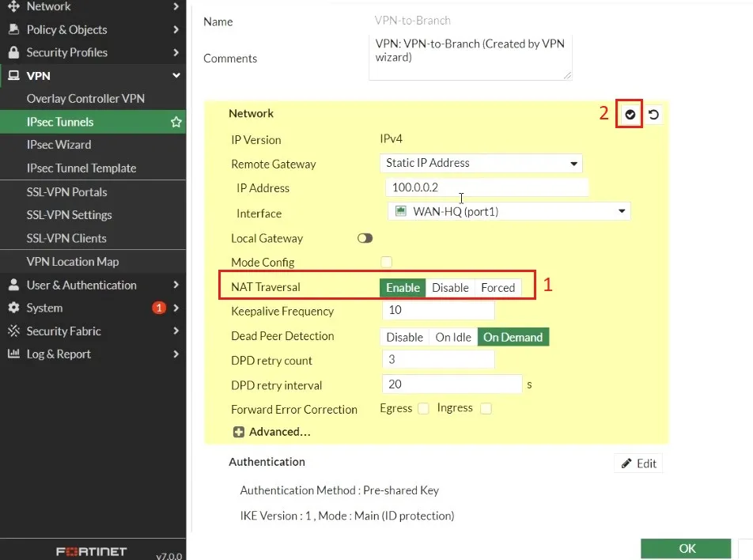Edit Authentication using the pencil icon
This screenshot has height=560, width=753.
[x=638, y=463]
